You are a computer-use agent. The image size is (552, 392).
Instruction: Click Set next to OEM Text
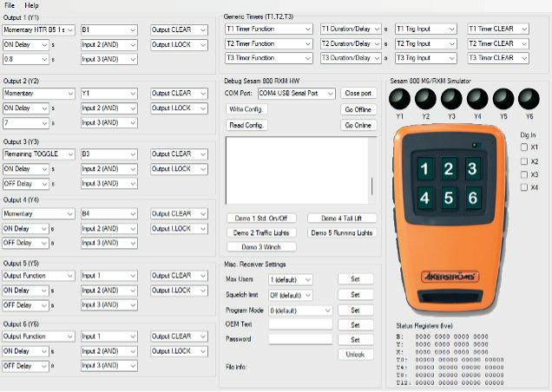pyautogui.click(x=356, y=325)
